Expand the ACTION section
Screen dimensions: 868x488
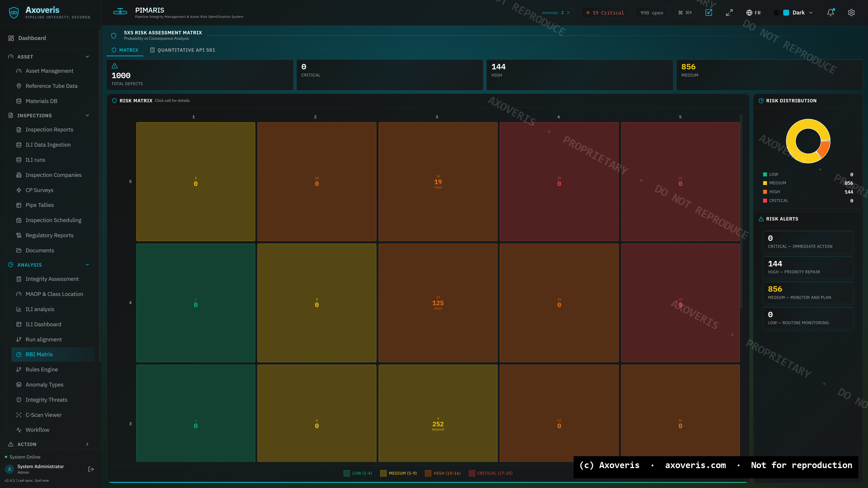click(x=87, y=444)
